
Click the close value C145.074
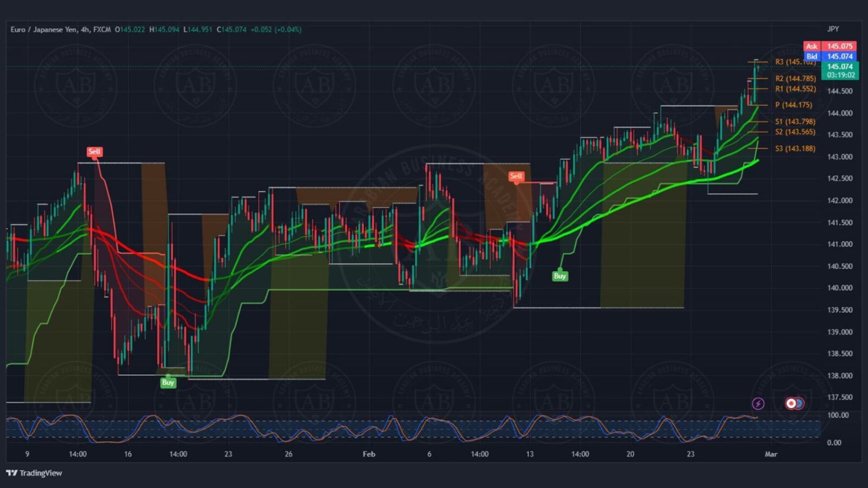pos(231,29)
